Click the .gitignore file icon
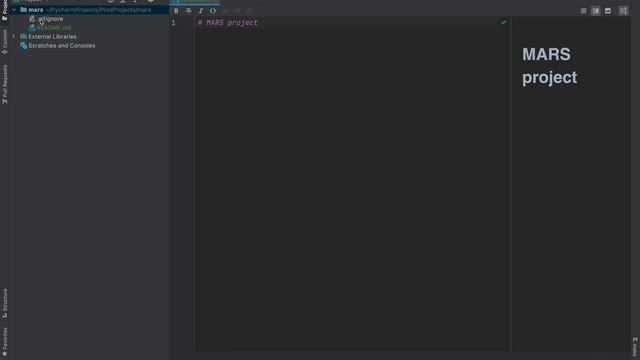This screenshot has height=360, width=640. [x=32, y=19]
